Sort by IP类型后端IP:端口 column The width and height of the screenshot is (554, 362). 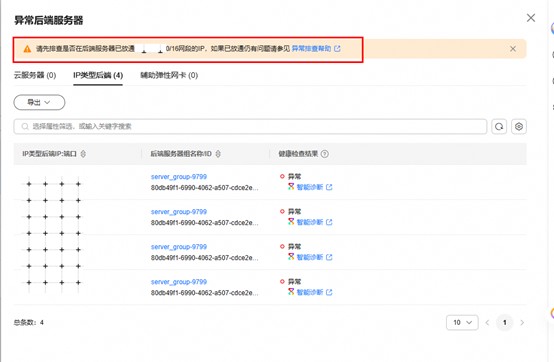point(83,154)
